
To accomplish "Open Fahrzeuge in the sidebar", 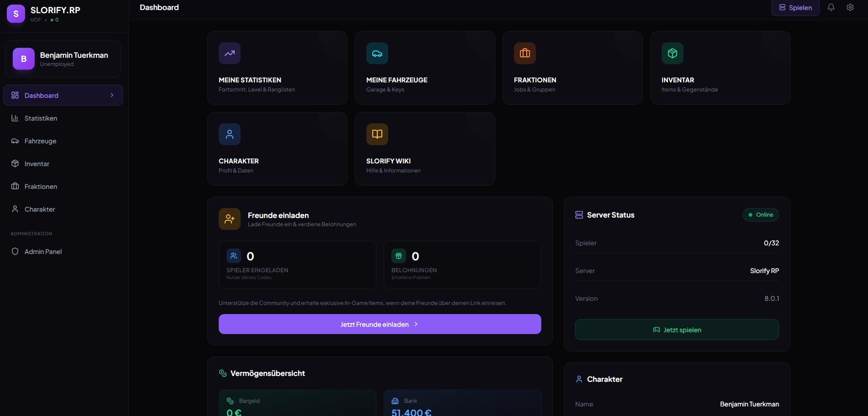I will click(x=40, y=141).
